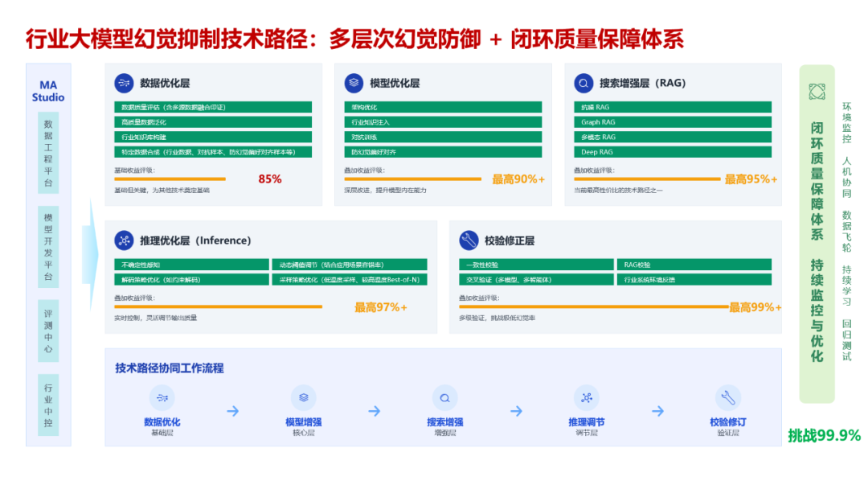Click the 模型增强 workflow step label

[x=303, y=422]
